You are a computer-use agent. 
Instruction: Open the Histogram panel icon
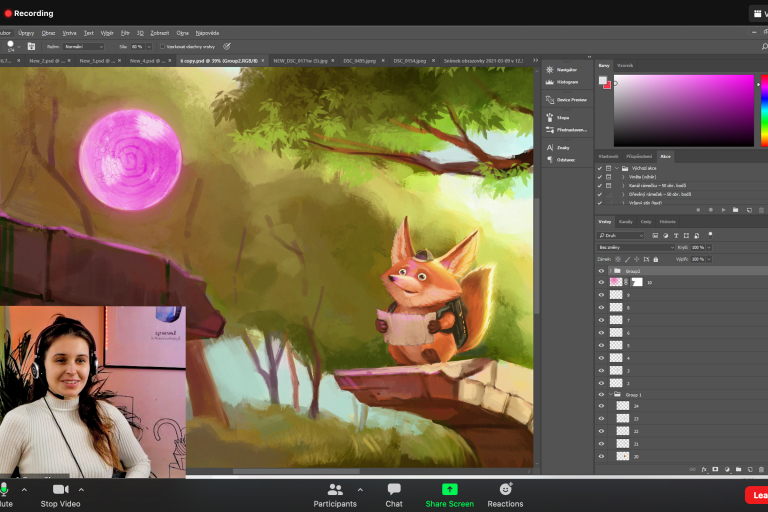point(550,82)
